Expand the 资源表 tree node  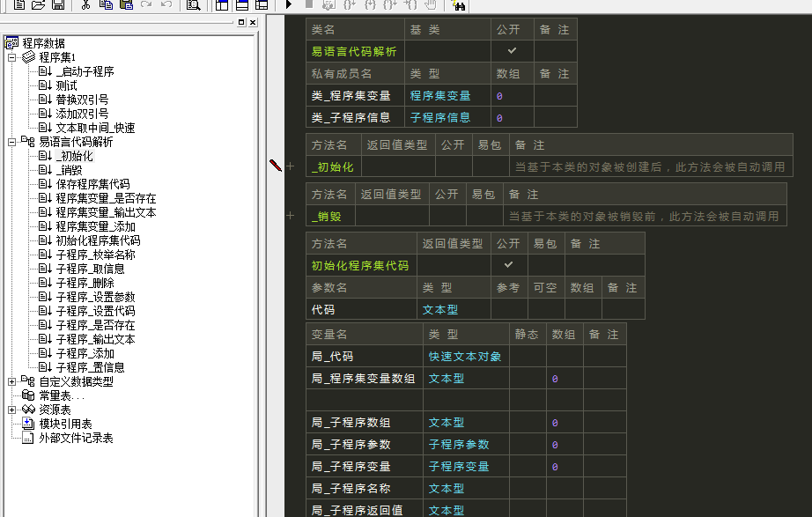pos(12,410)
